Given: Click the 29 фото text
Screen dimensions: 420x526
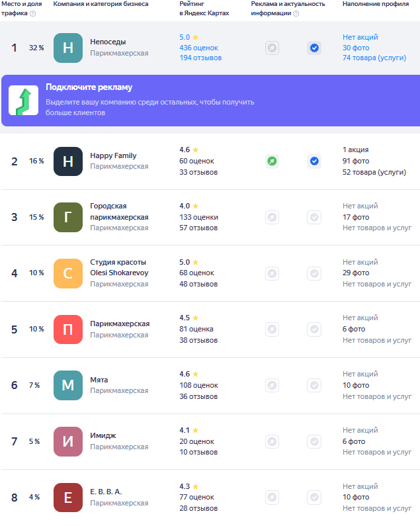Looking at the screenshot, I should (356, 273).
